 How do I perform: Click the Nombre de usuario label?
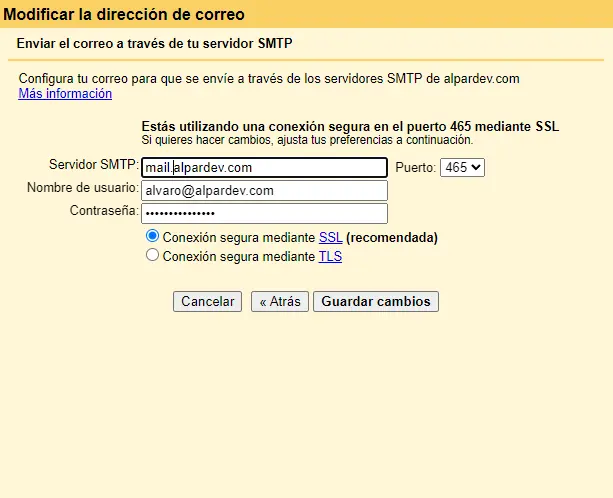coord(82,188)
